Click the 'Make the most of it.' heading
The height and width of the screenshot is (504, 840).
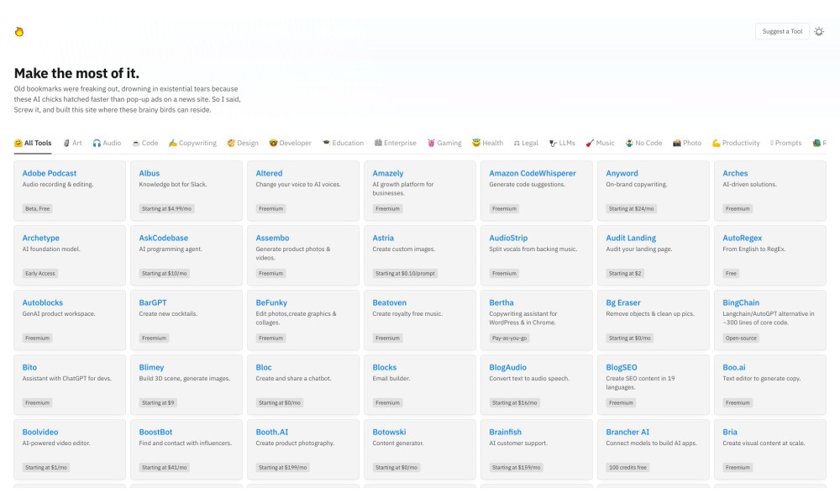[x=76, y=73]
